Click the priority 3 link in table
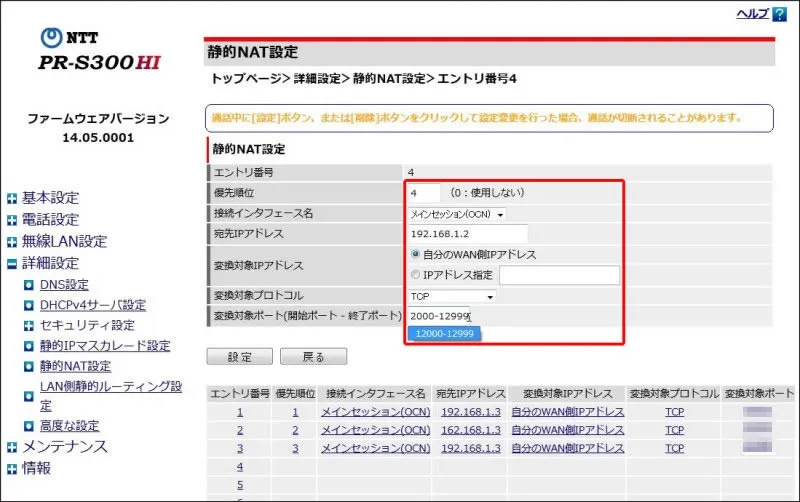800x502 pixels. [295, 448]
